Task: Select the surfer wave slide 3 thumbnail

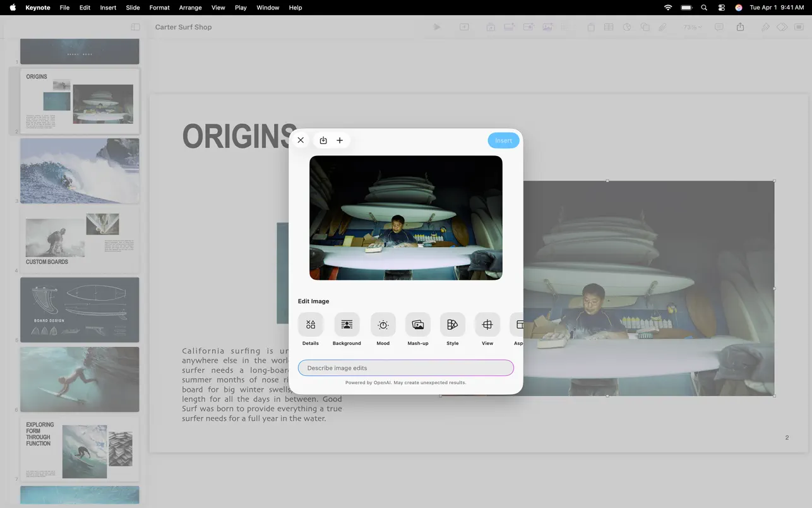Action: 80,171
